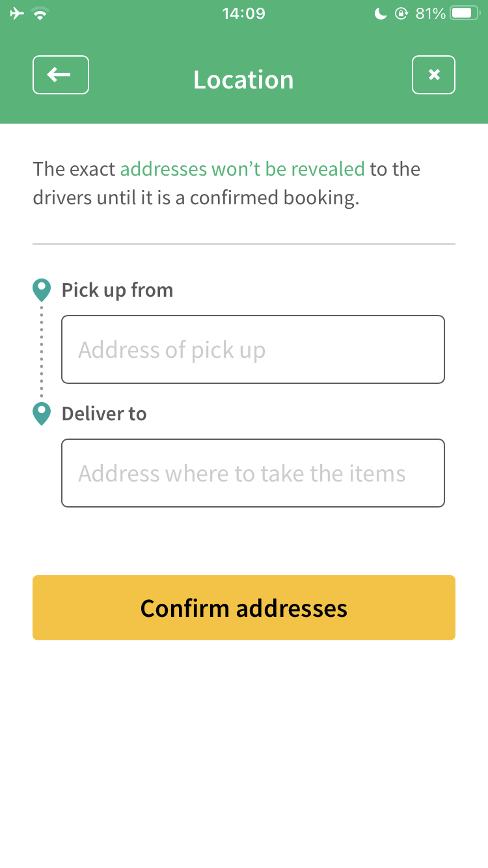Image resolution: width=488 pixels, height=868 pixels.
Task: Tap the 81% battery percentage text
Action: tap(430, 14)
